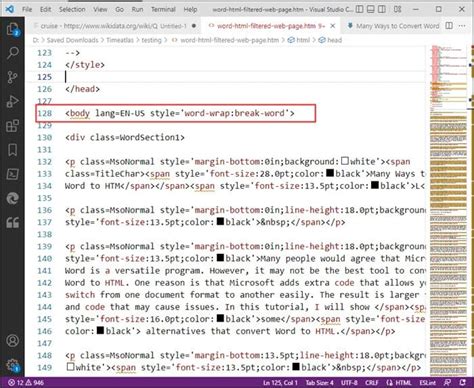Screen dimensions: 474x388
Task: Open the terminal/PowerShell activity bar icon
Action: tap(13, 174)
